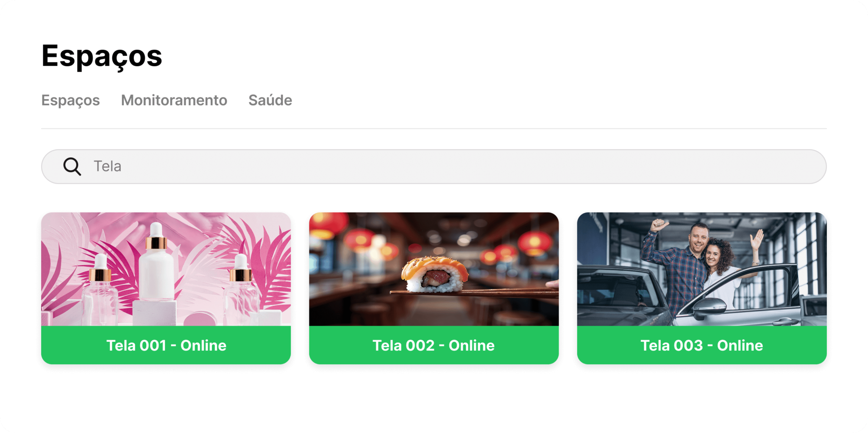The image size is (868, 433).
Task: Open the cosmetics bottles thumbnail
Action: pyautogui.click(x=166, y=269)
